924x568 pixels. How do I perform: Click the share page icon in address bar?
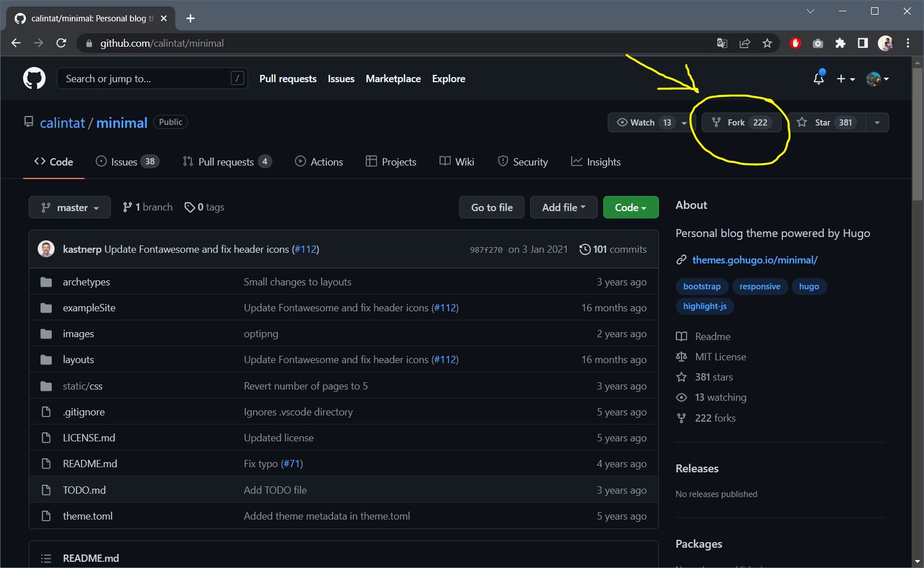pyautogui.click(x=744, y=43)
